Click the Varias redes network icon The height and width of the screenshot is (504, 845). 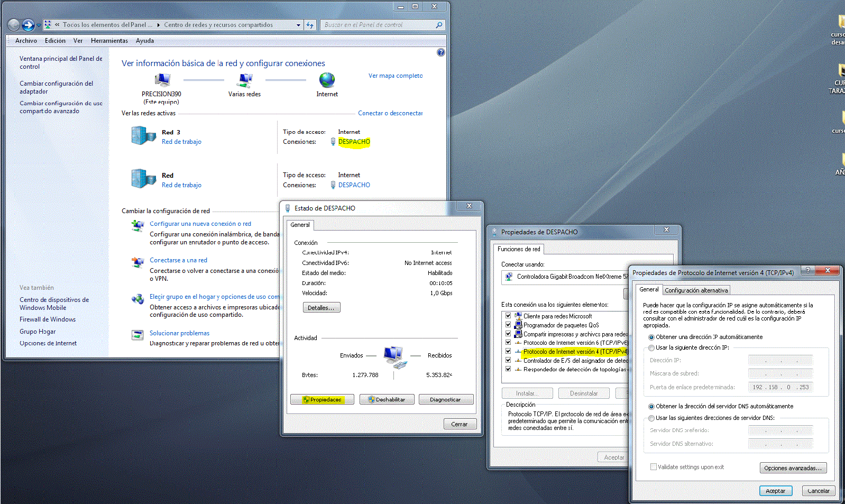point(245,80)
